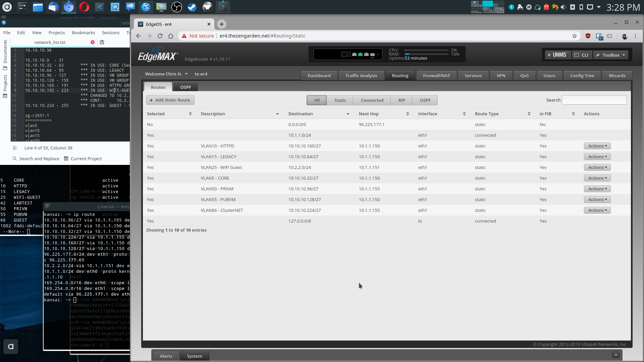Click the browser address bar URL
The height and width of the screenshot is (362, 644).
point(262,36)
